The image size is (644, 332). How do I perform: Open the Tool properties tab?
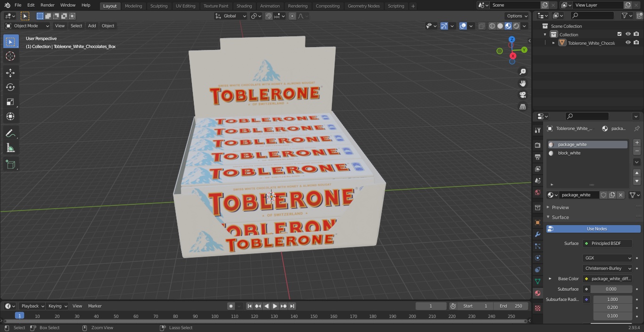pos(537,130)
